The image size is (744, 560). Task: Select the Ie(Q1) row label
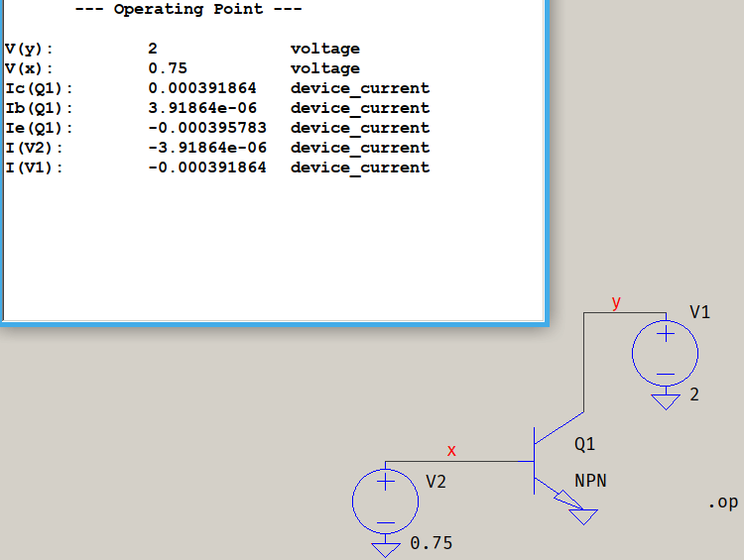39,129
